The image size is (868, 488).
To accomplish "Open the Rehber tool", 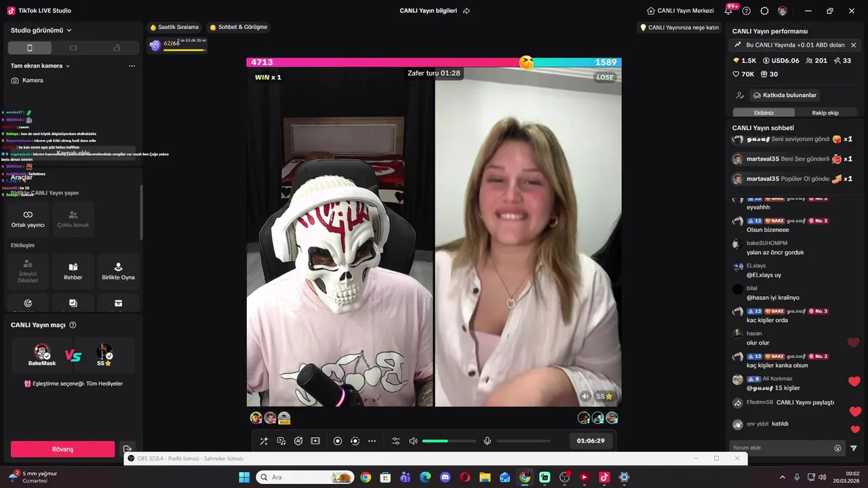I will (x=73, y=271).
